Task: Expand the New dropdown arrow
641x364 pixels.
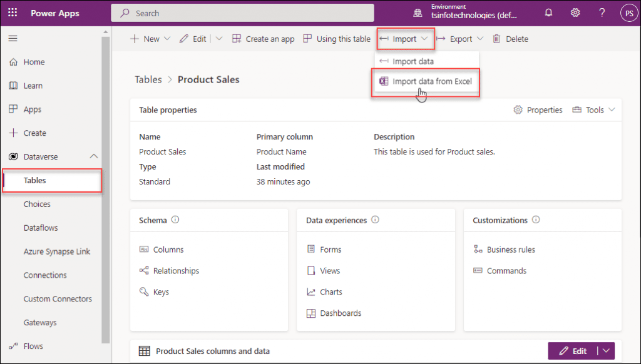Action: click(x=167, y=38)
